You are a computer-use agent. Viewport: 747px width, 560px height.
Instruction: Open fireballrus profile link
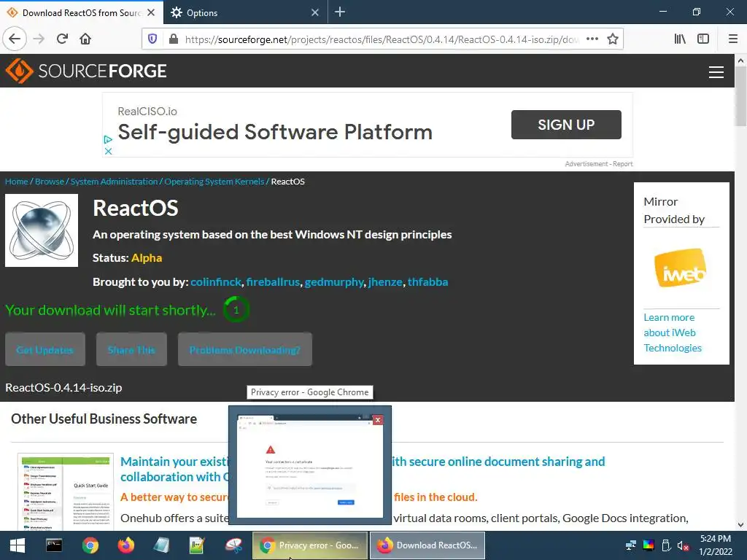click(x=273, y=282)
